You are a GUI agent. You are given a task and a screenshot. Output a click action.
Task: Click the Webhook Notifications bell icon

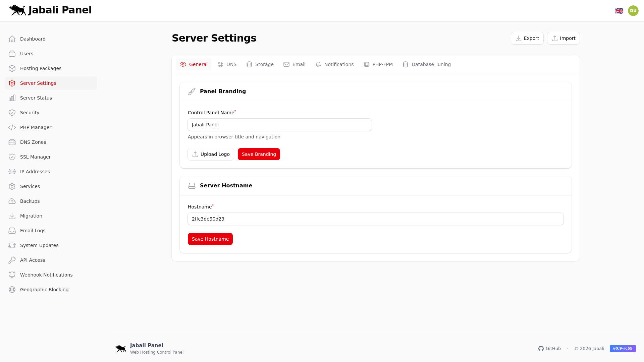coord(12,275)
